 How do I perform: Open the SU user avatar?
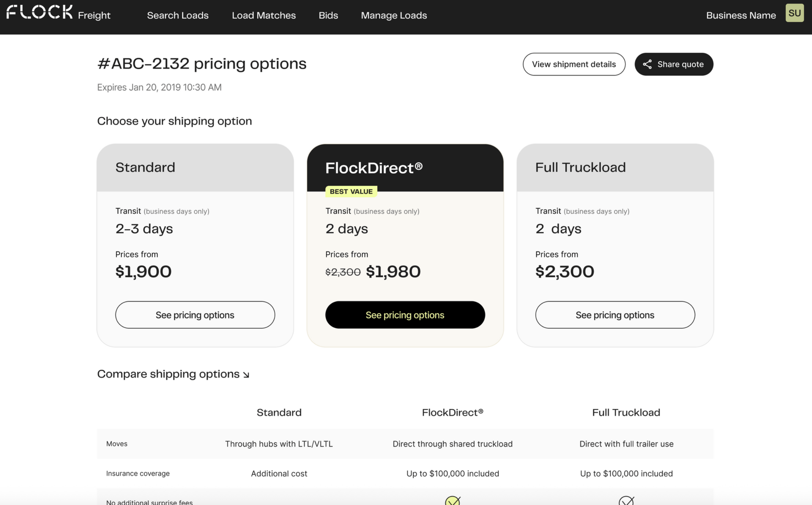(x=794, y=13)
